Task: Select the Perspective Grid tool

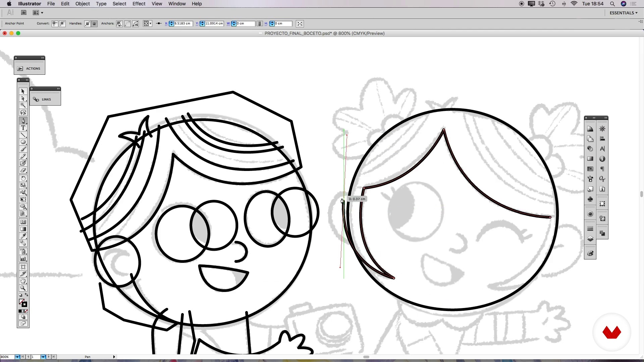Action: (x=23, y=214)
